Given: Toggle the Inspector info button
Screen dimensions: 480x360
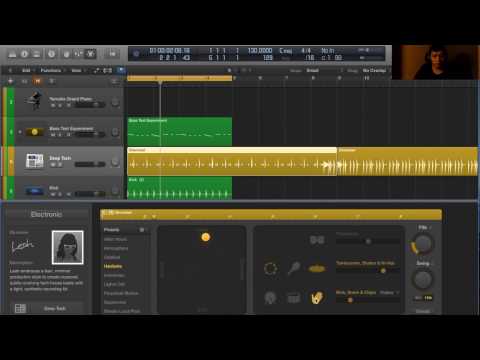Looking at the screenshot, I should pyautogui.click(x=25, y=54).
